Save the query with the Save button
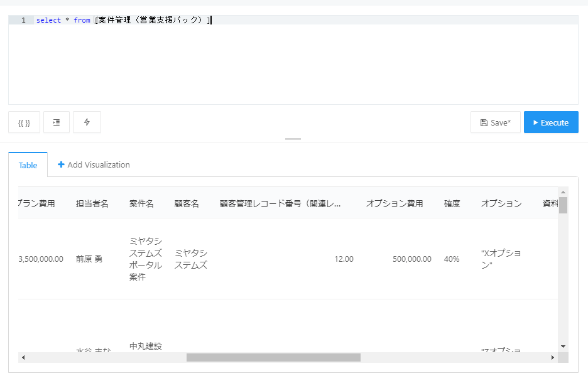 click(x=496, y=122)
